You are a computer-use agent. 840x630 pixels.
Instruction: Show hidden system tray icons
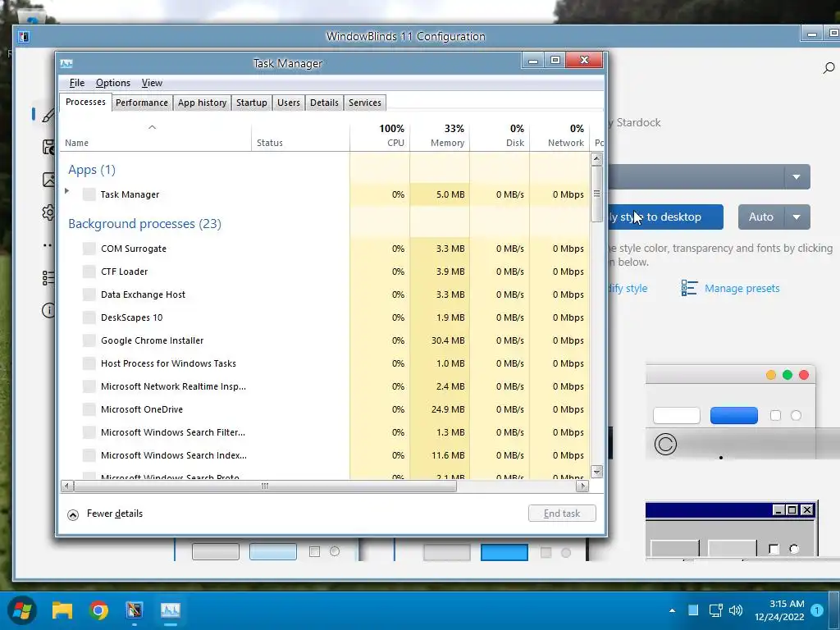(672, 610)
